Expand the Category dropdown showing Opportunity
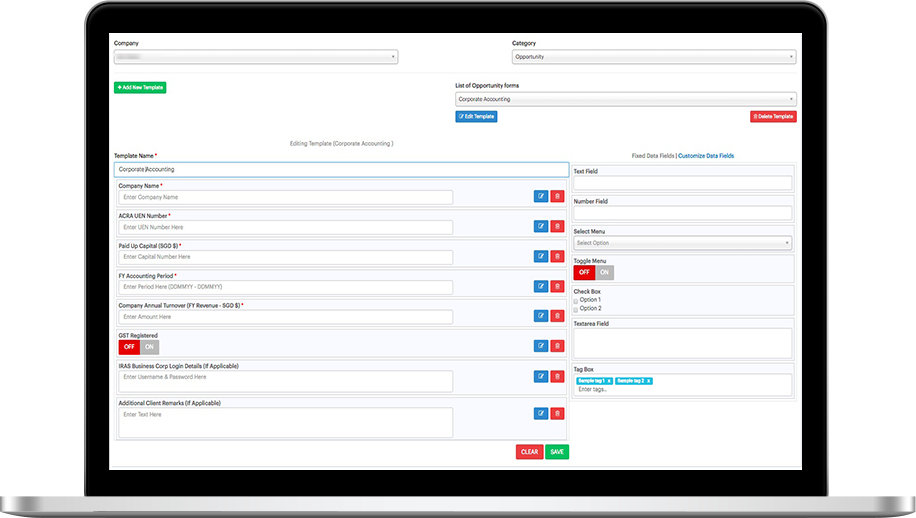Viewport: 916px width, 518px height. 653,57
